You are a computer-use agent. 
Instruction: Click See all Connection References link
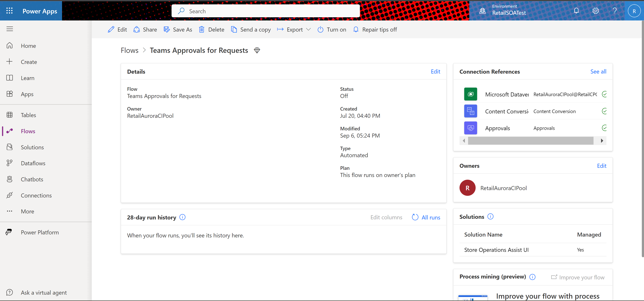click(x=598, y=71)
